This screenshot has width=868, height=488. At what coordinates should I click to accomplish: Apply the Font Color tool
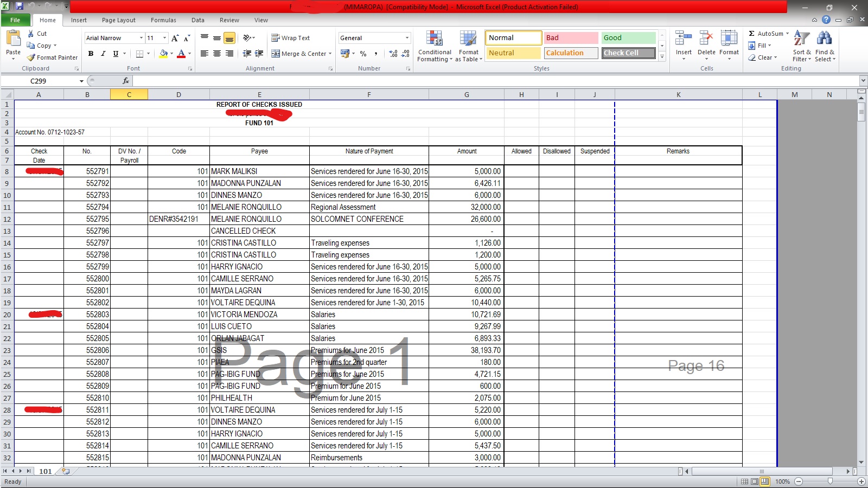(181, 54)
